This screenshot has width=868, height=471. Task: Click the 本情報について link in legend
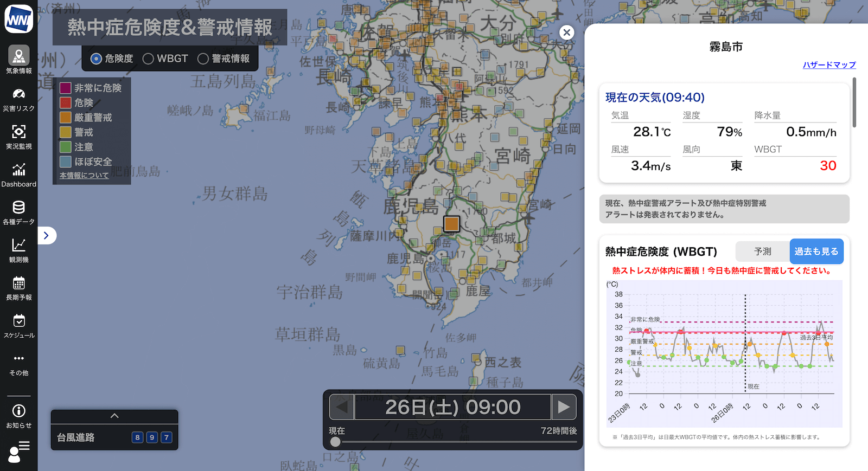[84, 176]
